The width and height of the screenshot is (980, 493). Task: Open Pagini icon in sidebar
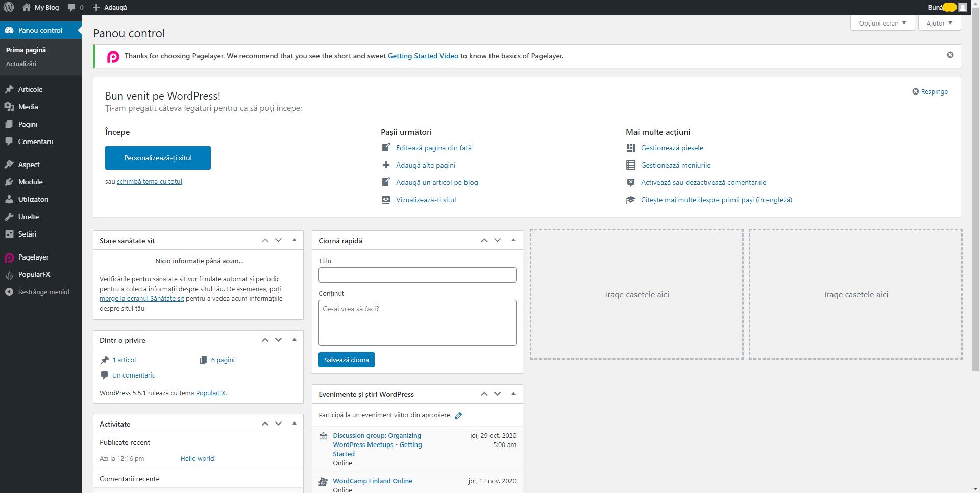[9, 124]
